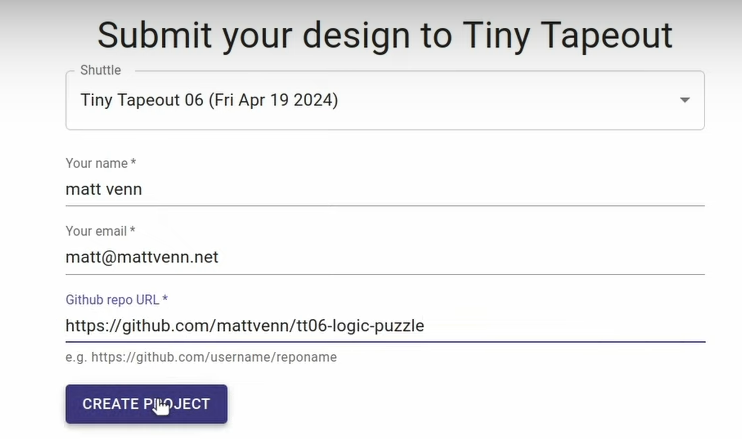Click the "Shuttle" field label
This screenshot has width=742, height=439.
pyautogui.click(x=99, y=70)
